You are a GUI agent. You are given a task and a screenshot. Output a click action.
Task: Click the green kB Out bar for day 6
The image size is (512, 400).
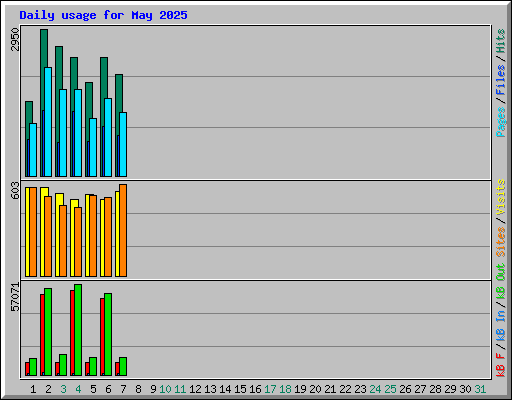tap(108, 334)
